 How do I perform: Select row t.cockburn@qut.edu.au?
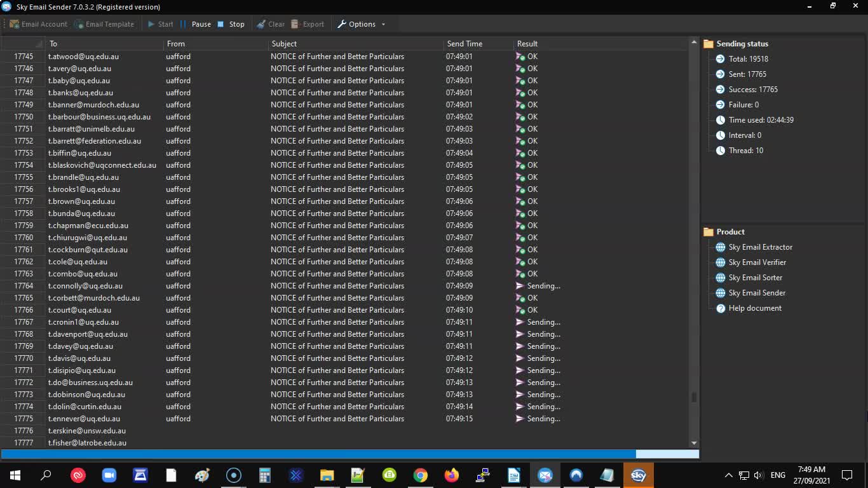[x=344, y=250]
